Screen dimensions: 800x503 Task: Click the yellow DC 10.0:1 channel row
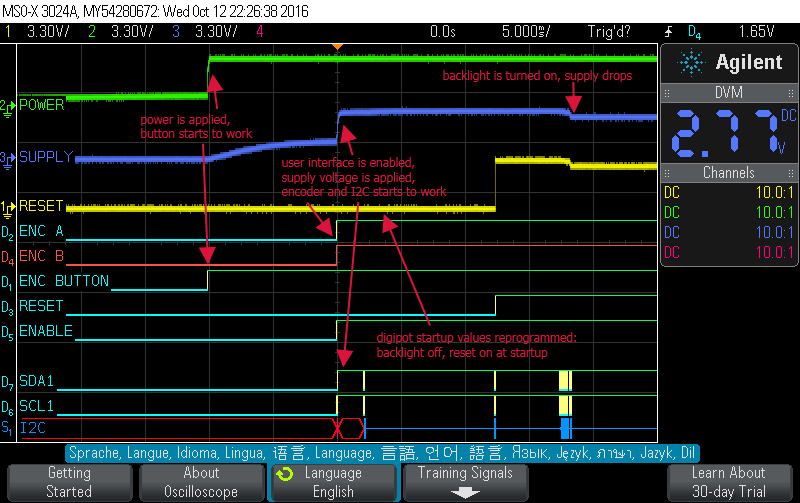[x=728, y=192]
